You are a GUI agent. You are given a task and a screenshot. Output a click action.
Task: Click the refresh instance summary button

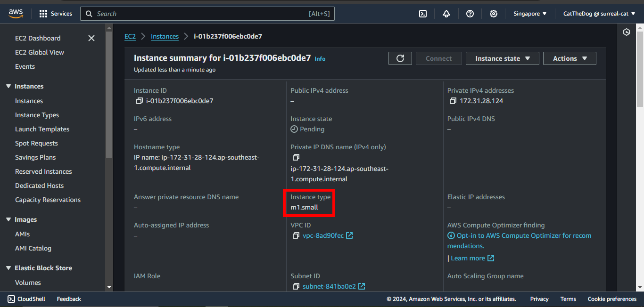400,58
